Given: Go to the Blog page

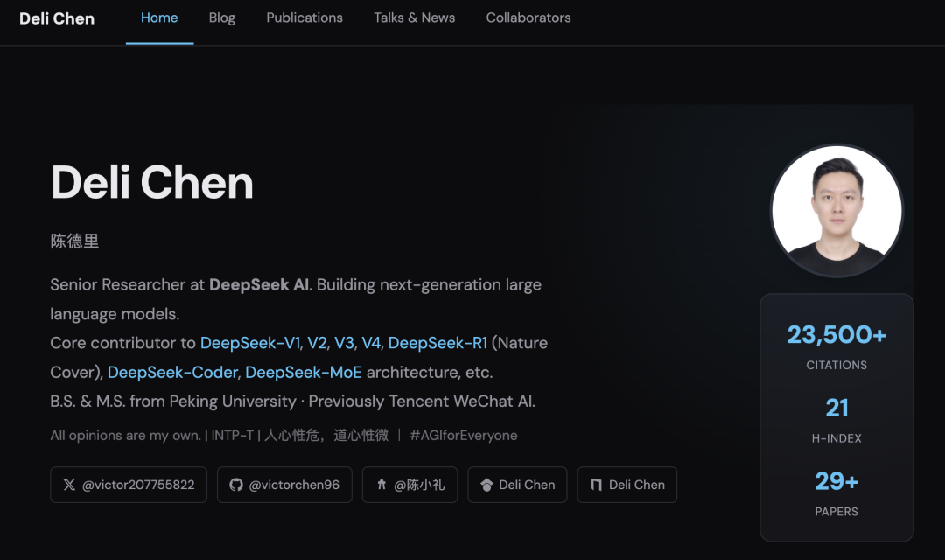Looking at the screenshot, I should (221, 18).
